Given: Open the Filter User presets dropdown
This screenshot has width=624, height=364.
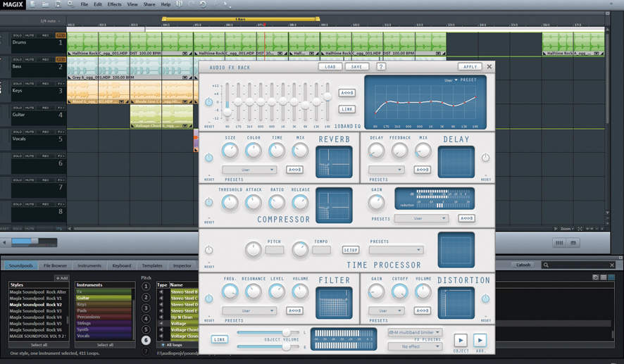Looking at the screenshot, I should (249, 310).
